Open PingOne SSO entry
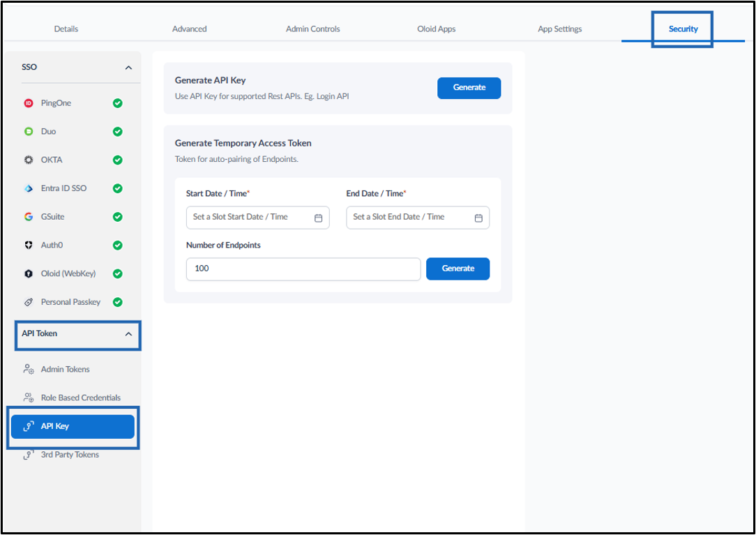Viewport: 756px width, 535px height. pos(73,103)
